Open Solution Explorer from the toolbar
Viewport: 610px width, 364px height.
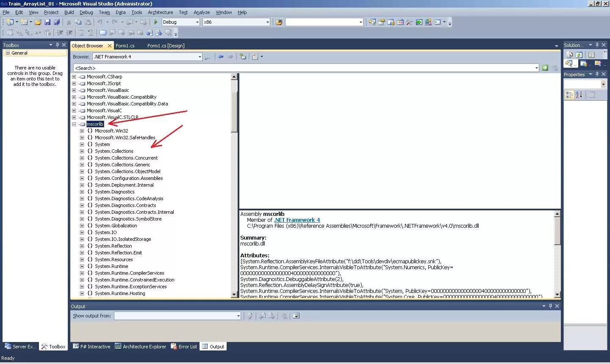click(372, 22)
